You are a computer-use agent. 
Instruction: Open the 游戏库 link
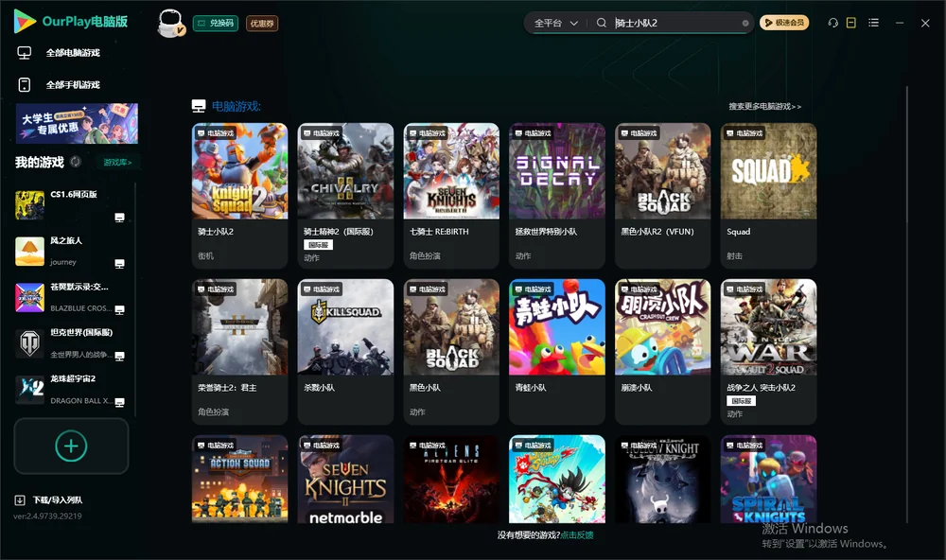click(x=117, y=162)
